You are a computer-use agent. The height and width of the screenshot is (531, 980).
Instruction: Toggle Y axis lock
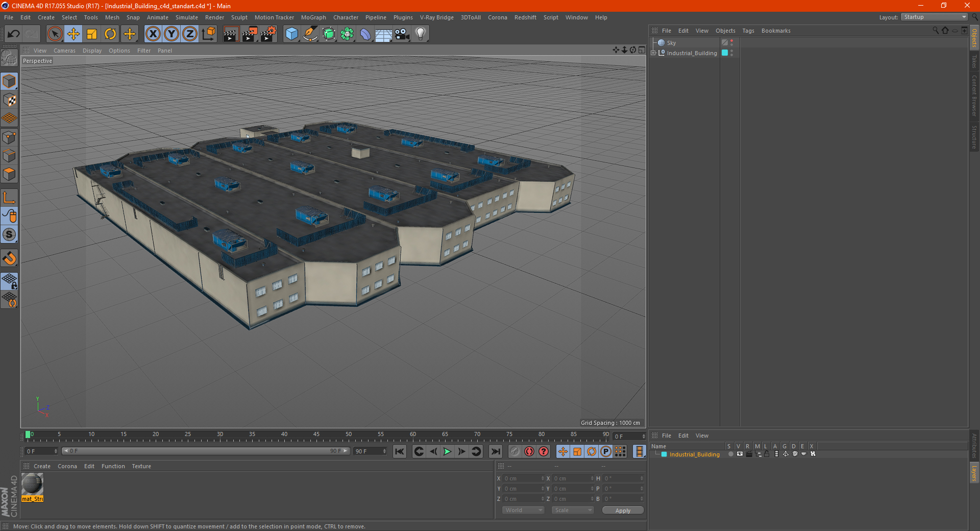tap(171, 34)
